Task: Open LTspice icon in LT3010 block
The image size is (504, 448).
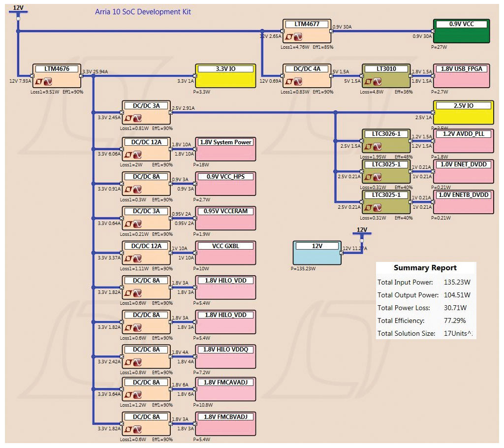Action: [378, 82]
